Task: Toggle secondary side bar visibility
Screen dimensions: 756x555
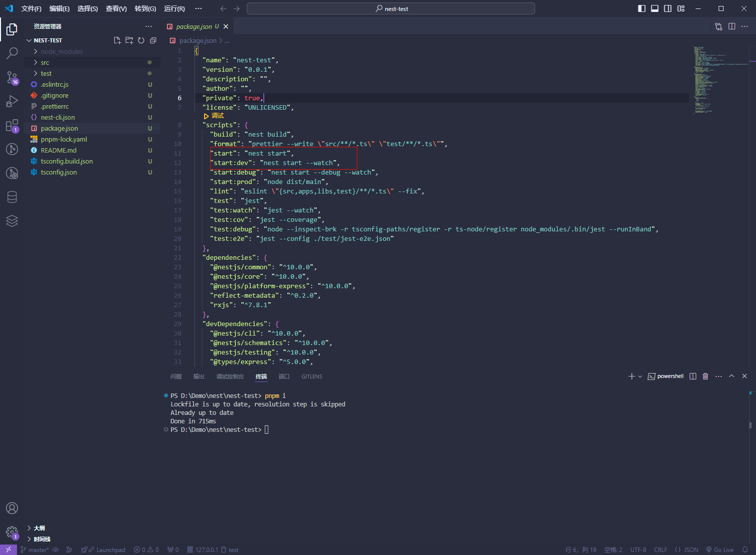Action: [668, 8]
